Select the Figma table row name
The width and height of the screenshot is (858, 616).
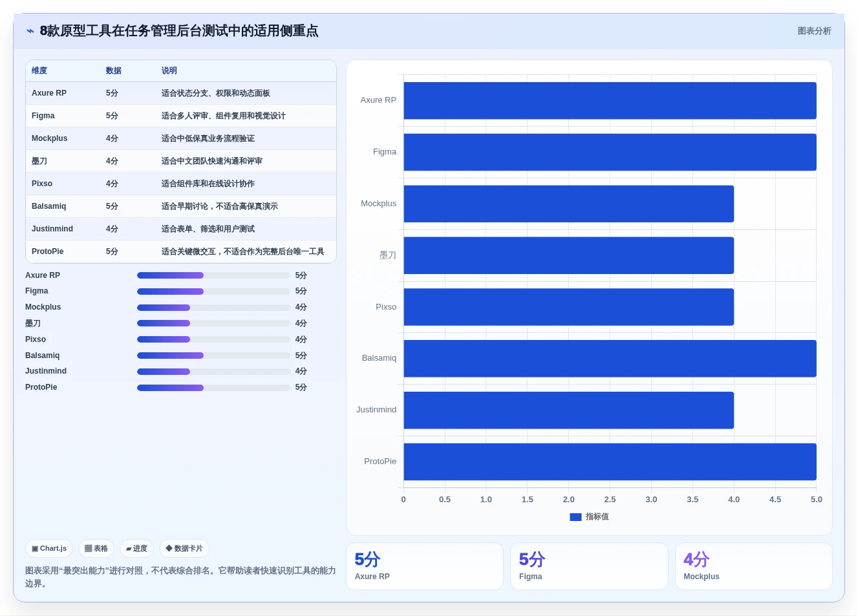tap(43, 116)
